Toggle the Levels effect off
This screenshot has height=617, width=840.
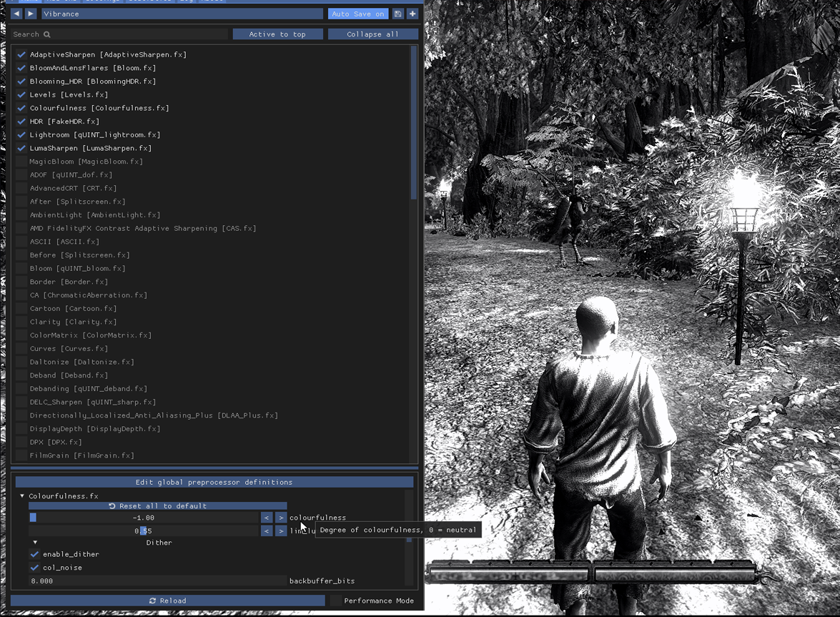21,95
